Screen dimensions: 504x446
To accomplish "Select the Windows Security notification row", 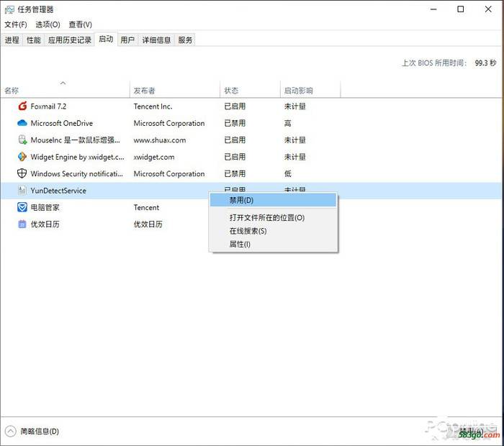I will click(x=77, y=173).
